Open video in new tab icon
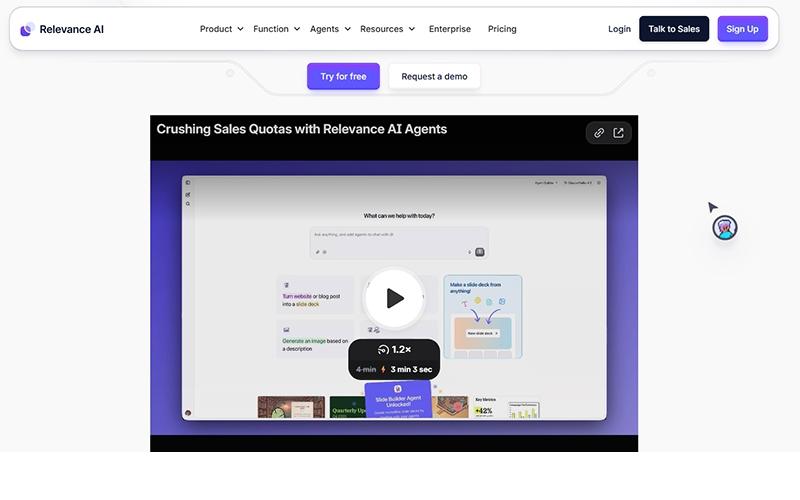This screenshot has width=800, height=500. pos(618,133)
